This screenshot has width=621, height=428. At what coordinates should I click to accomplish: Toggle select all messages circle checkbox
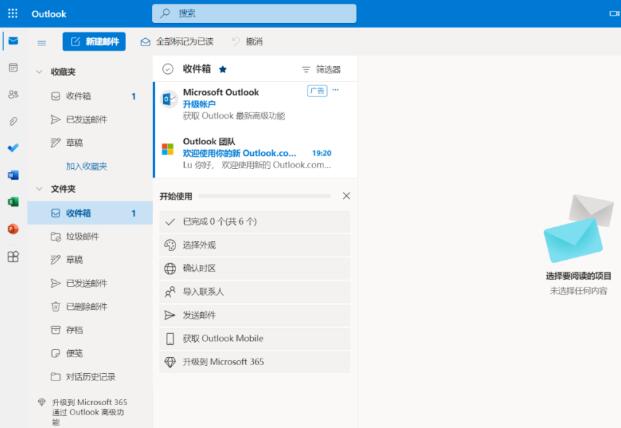tap(168, 69)
